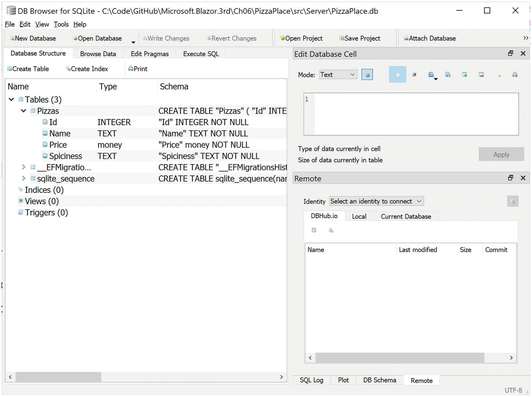This screenshot has width=532, height=397.
Task: Open the Identity selection dropdown
Action: tap(376, 201)
